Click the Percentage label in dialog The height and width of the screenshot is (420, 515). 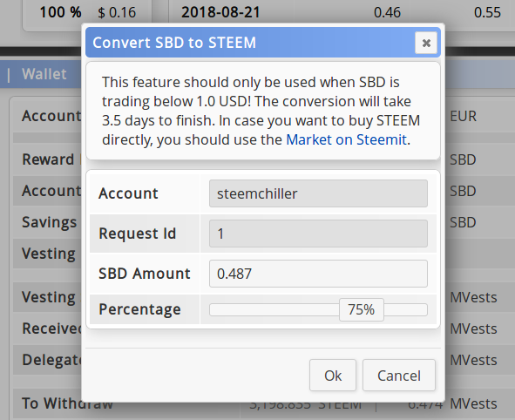(140, 309)
